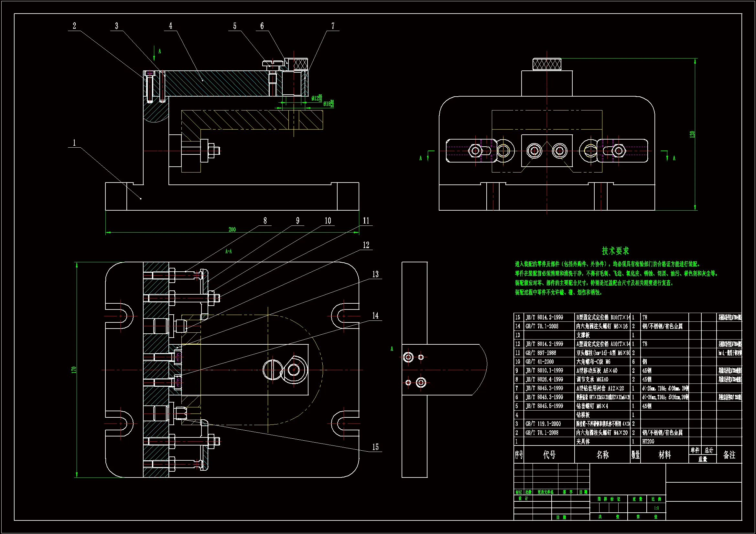Image resolution: width=756 pixels, height=534 pixels.
Task: Select the 200 width dimension text
Action: 232,229
